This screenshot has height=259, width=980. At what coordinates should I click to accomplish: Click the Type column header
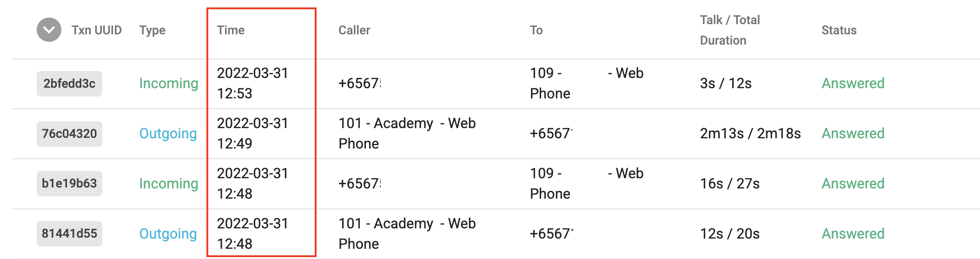pyautogui.click(x=152, y=30)
